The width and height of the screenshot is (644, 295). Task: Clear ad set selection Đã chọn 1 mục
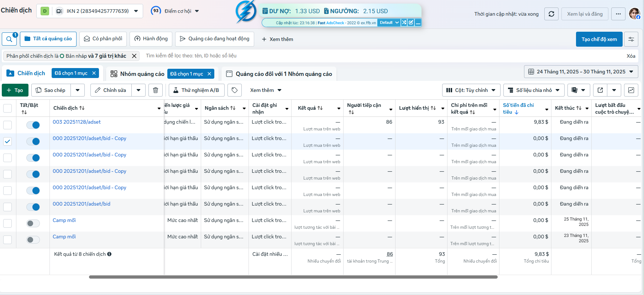[209, 74]
